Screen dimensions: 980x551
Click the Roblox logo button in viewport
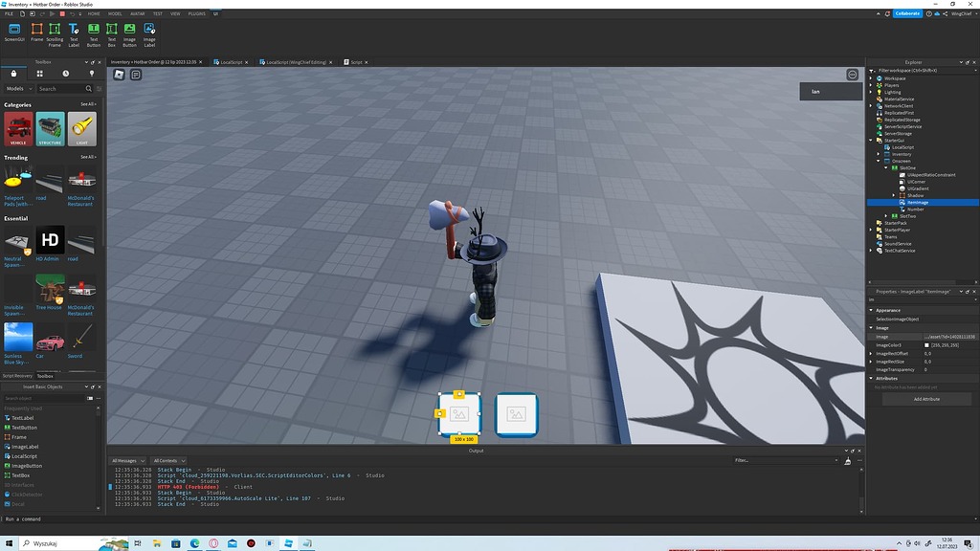point(119,75)
